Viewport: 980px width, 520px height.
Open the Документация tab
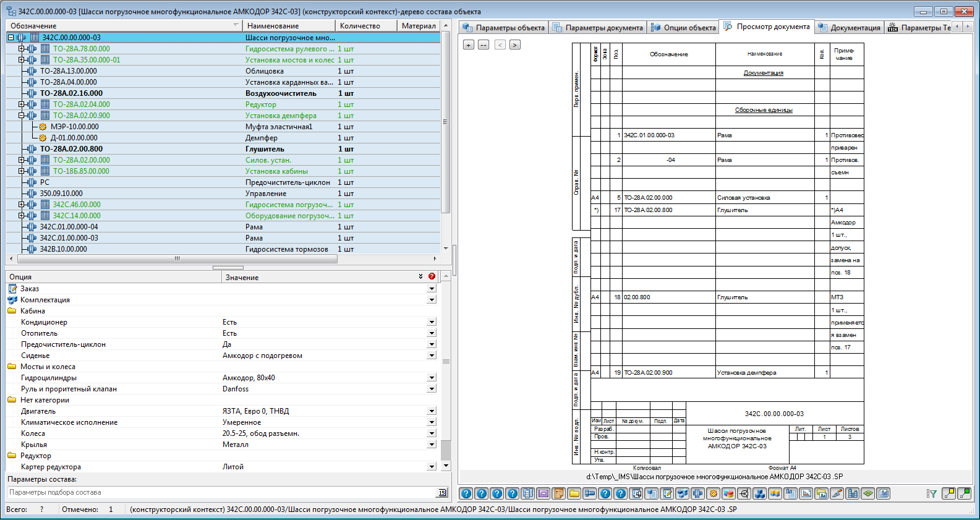[x=849, y=27]
